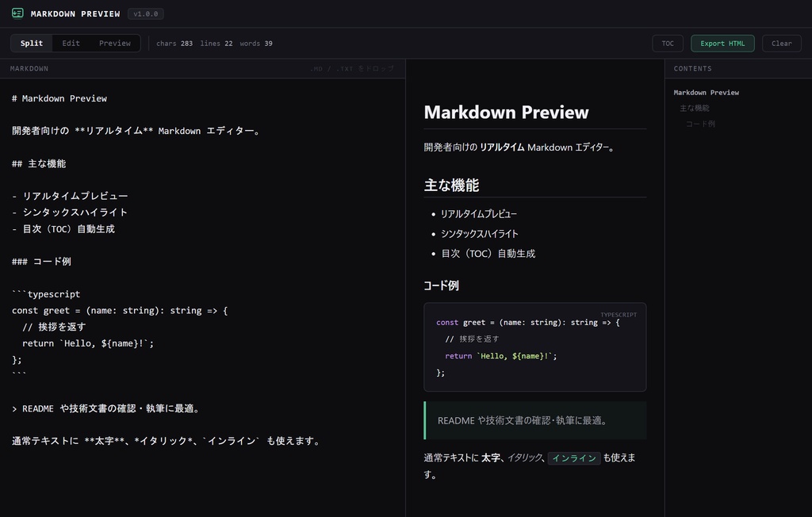Click the Export HTML button

point(722,44)
